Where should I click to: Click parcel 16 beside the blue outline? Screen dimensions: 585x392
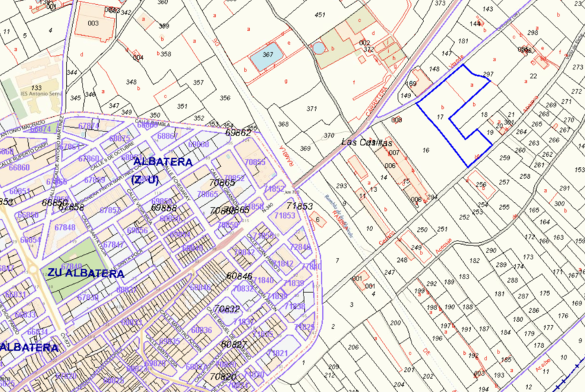426,150
